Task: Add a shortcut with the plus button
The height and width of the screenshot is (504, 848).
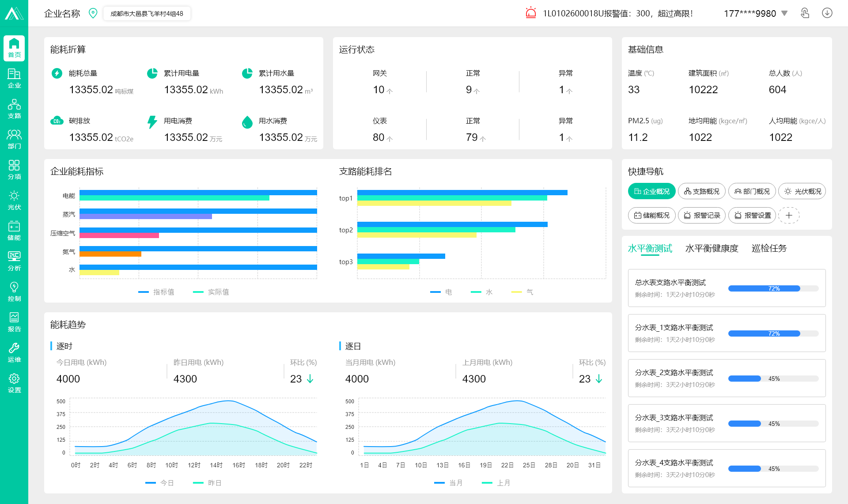Action: [x=789, y=215]
